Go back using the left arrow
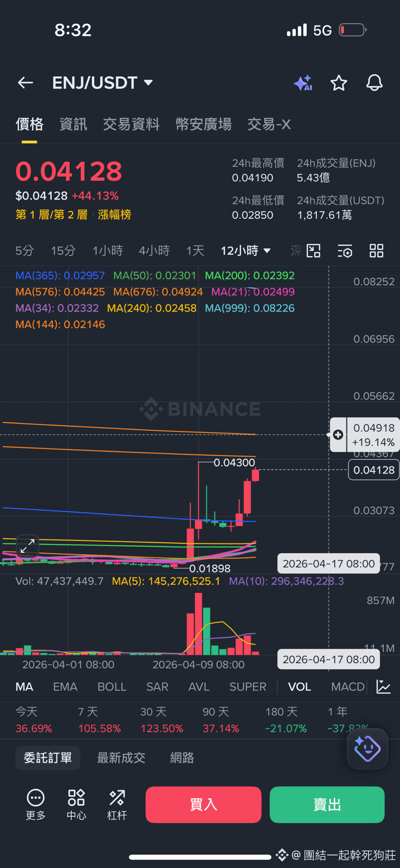400x868 pixels. pos(26,83)
